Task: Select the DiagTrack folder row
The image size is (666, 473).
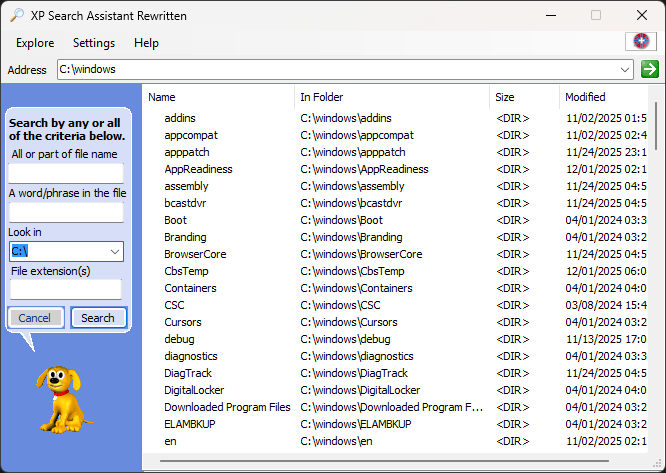Action: 395,373
